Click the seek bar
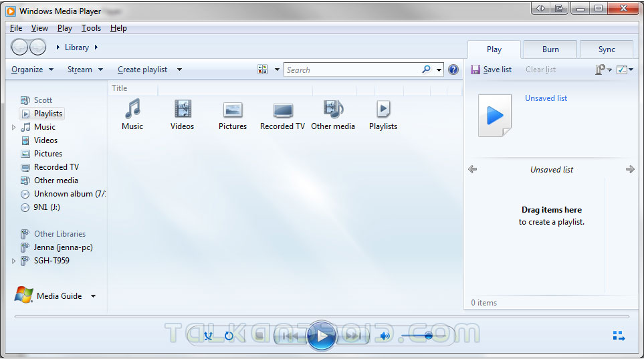This screenshot has width=644, height=359. pos(322,317)
